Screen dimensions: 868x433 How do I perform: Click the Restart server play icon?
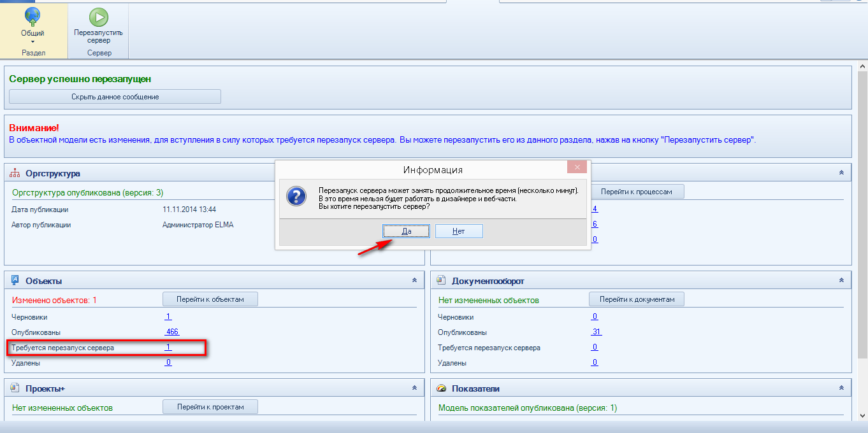98,17
